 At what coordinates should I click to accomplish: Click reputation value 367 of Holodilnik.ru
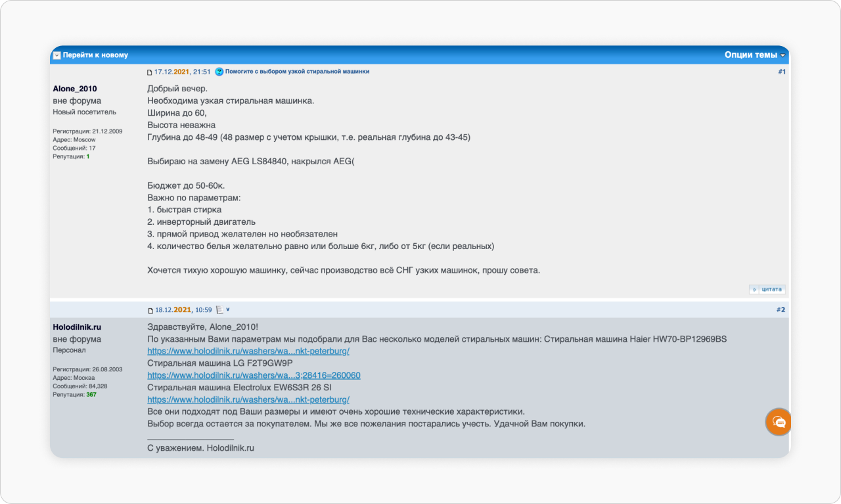coord(91,395)
